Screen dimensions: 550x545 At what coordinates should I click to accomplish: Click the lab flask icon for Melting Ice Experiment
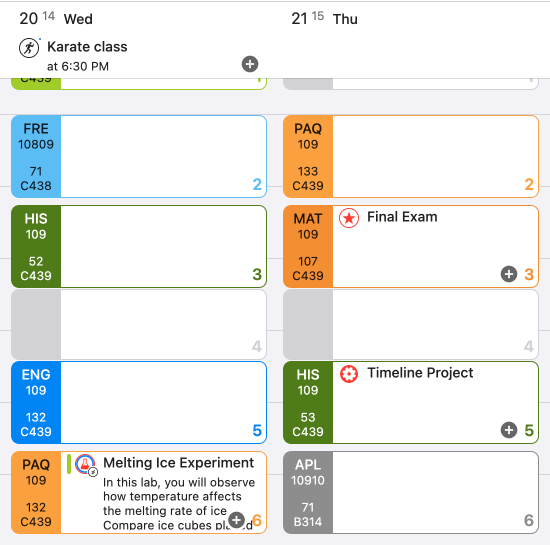[85, 464]
